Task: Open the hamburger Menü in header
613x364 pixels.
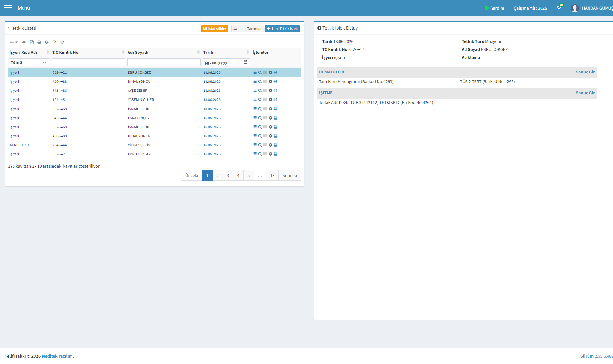Action: point(8,8)
